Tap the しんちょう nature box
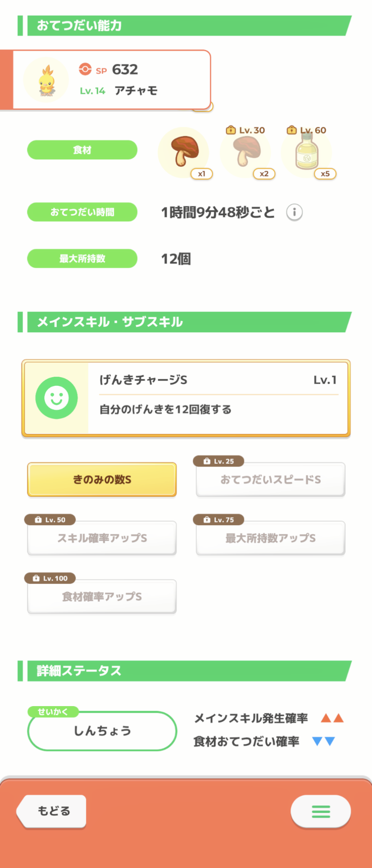Viewport: 372px width, 868px height. tap(102, 731)
